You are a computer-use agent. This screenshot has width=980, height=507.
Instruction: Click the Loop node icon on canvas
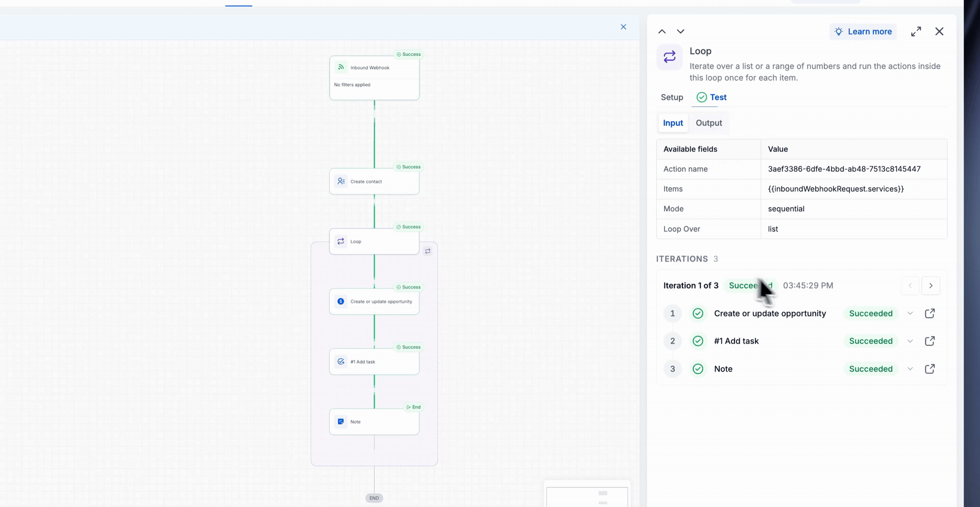341,241
